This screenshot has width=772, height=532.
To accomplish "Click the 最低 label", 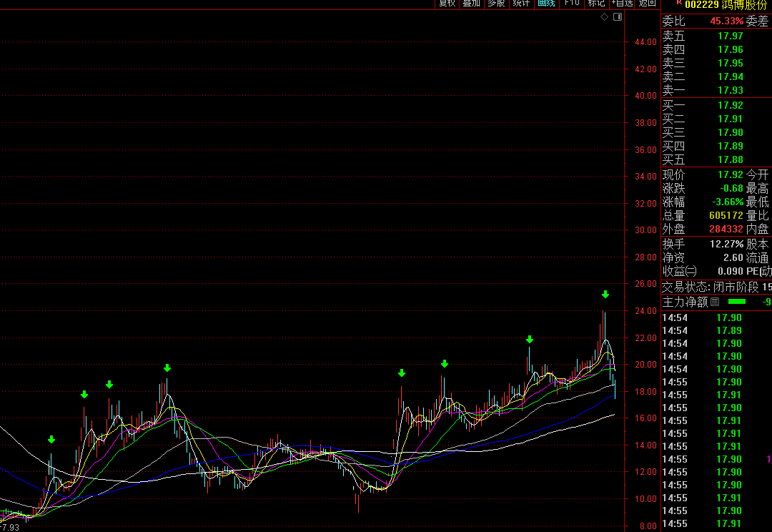I will [x=757, y=202].
